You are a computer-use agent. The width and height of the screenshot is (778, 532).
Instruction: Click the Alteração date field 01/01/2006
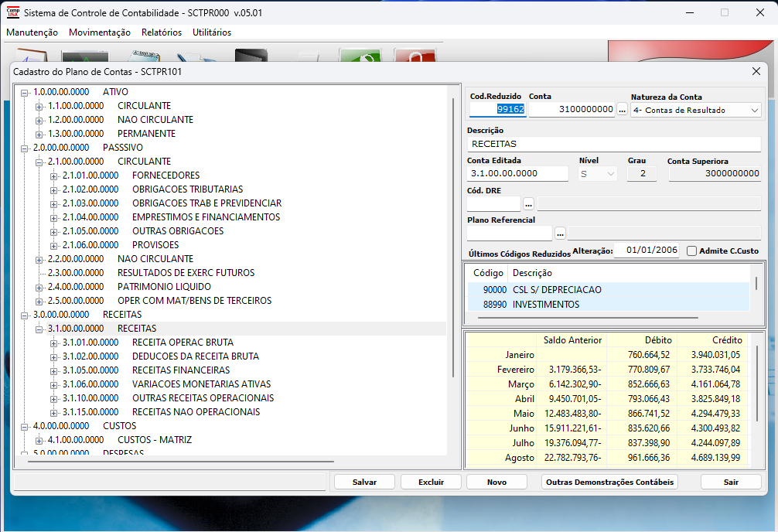click(x=647, y=250)
